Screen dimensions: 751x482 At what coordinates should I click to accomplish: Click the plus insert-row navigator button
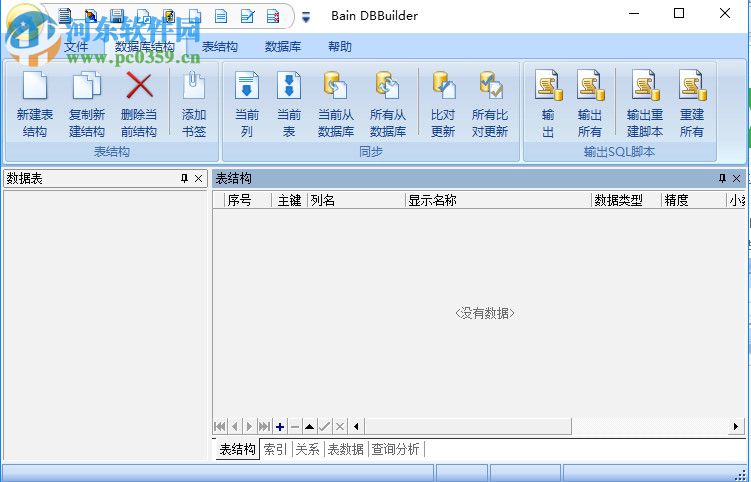click(280, 426)
